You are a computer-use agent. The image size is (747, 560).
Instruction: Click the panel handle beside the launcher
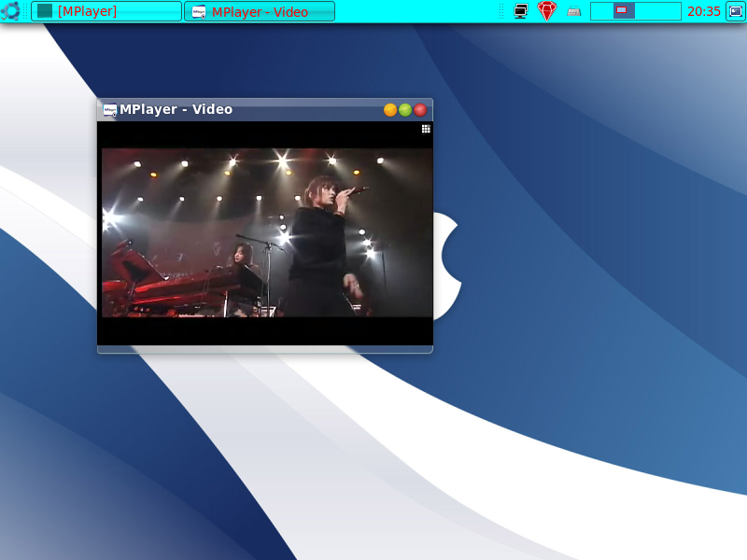(x=25, y=11)
